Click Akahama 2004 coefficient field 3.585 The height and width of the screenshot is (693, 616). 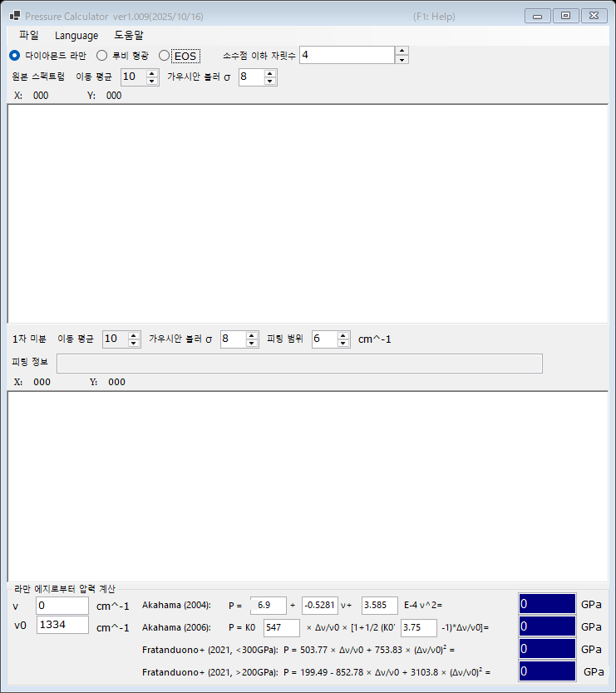click(380, 605)
